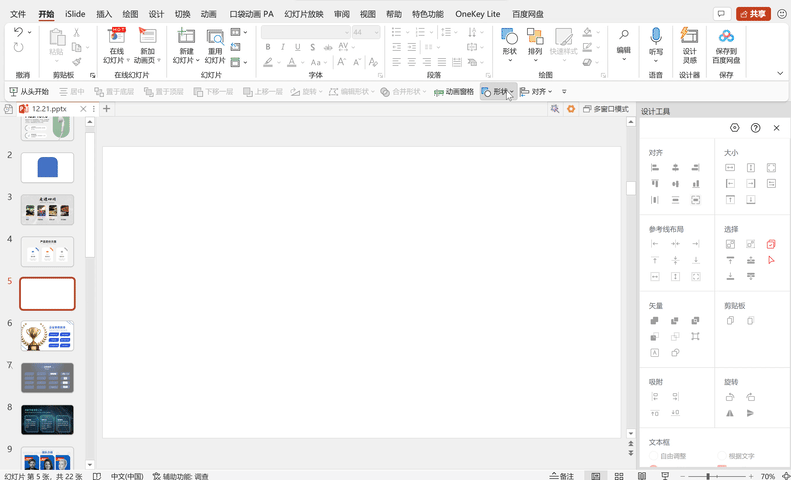This screenshot has width=791, height=480.
Task: Select slide 6 trophy thumbnail
Action: coord(47,336)
